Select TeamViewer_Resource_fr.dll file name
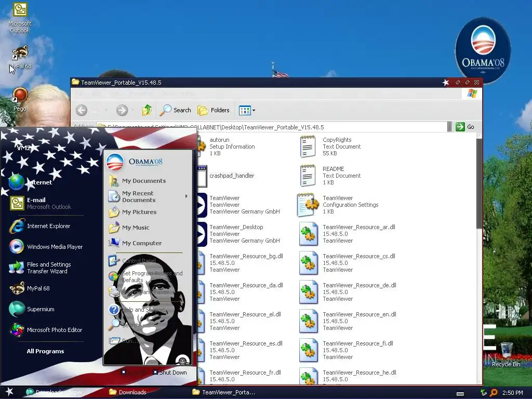This screenshot has width=532, height=399. point(245,373)
